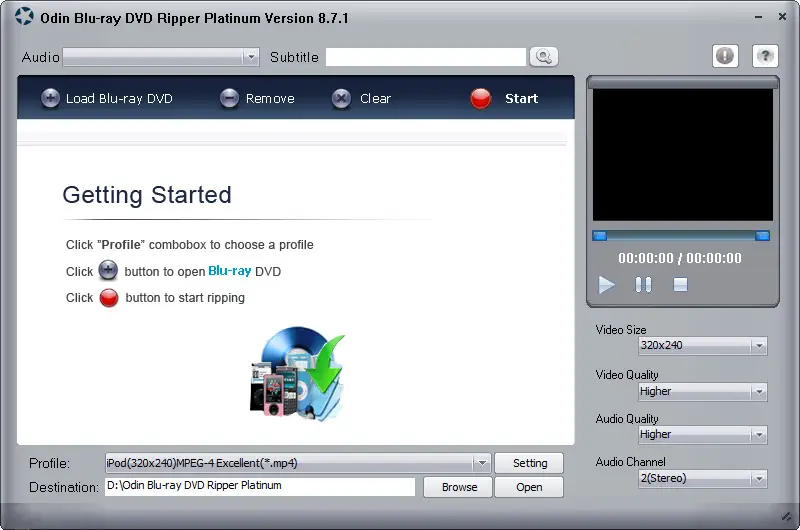This screenshot has height=530, width=800.
Task: Click the Start toolbar label
Action: click(x=521, y=98)
